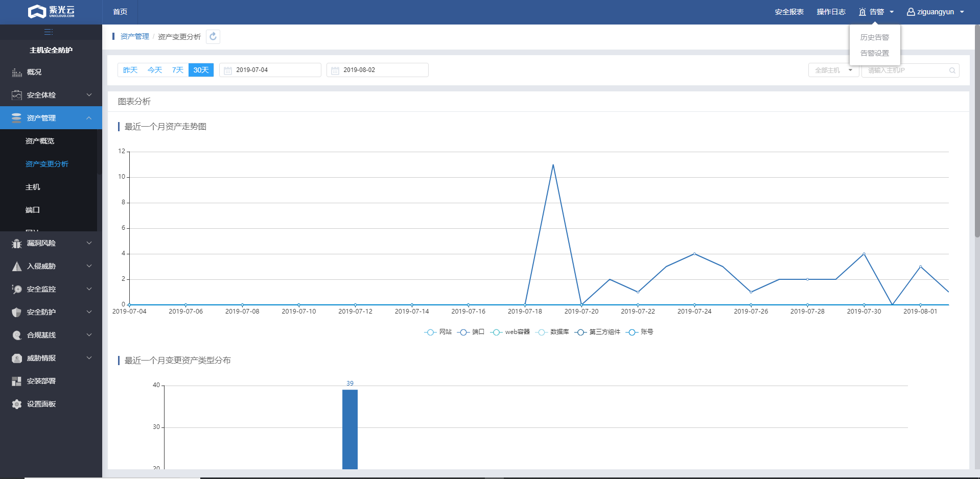Open the 全部主机 host dropdown
Image resolution: width=980 pixels, height=479 pixels.
coord(833,70)
